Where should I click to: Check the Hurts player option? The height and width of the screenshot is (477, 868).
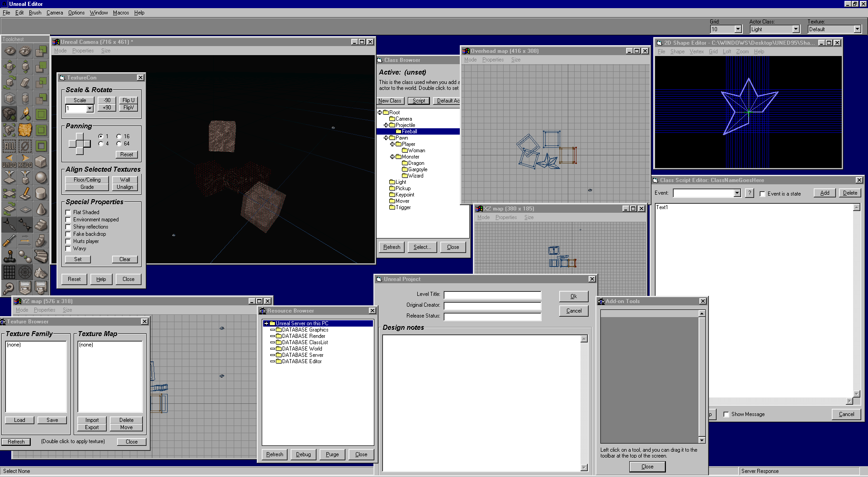68,241
